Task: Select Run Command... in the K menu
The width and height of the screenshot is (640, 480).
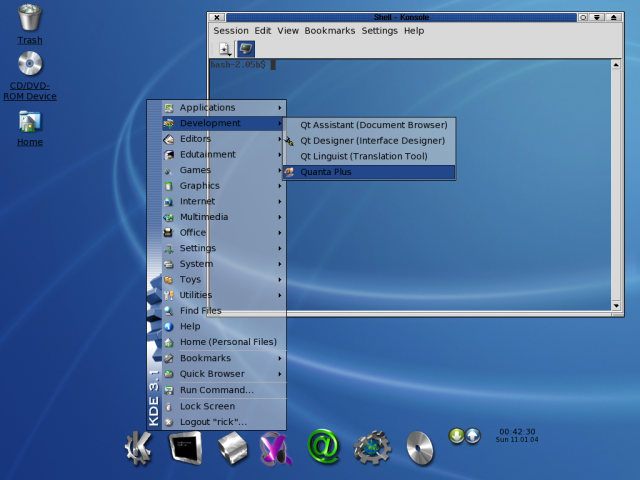Action: click(224, 390)
